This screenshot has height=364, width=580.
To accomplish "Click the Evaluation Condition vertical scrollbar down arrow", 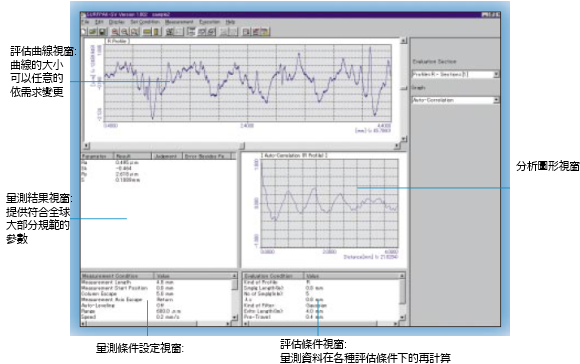I will pos(402,317).
